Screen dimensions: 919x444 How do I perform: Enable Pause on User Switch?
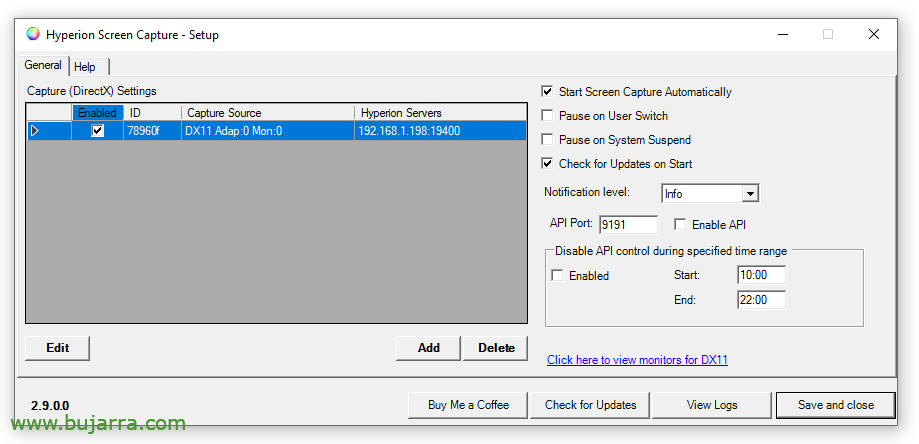(547, 116)
